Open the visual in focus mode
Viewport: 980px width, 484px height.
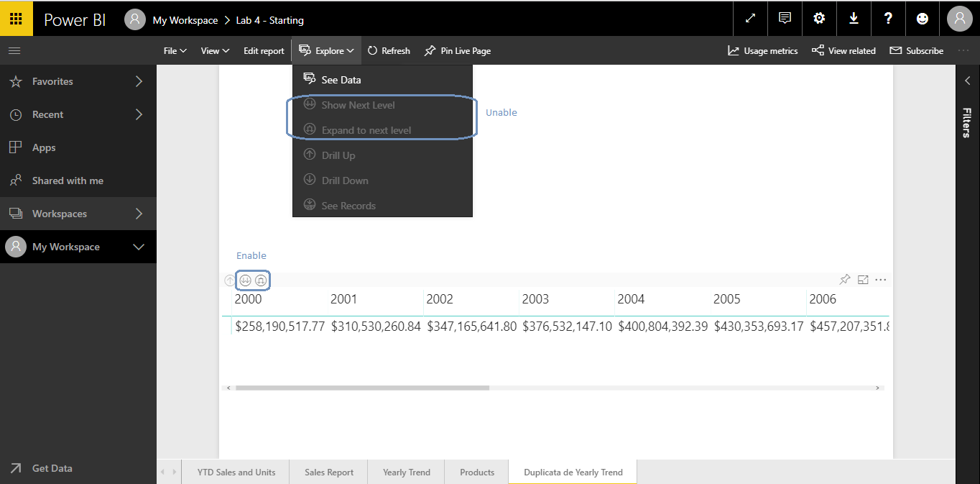click(x=864, y=280)
